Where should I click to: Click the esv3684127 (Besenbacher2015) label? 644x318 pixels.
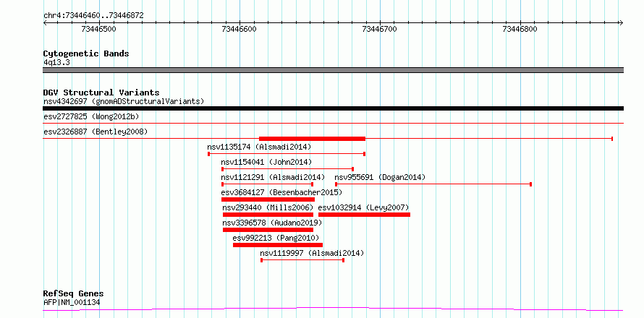click(281, 192)
